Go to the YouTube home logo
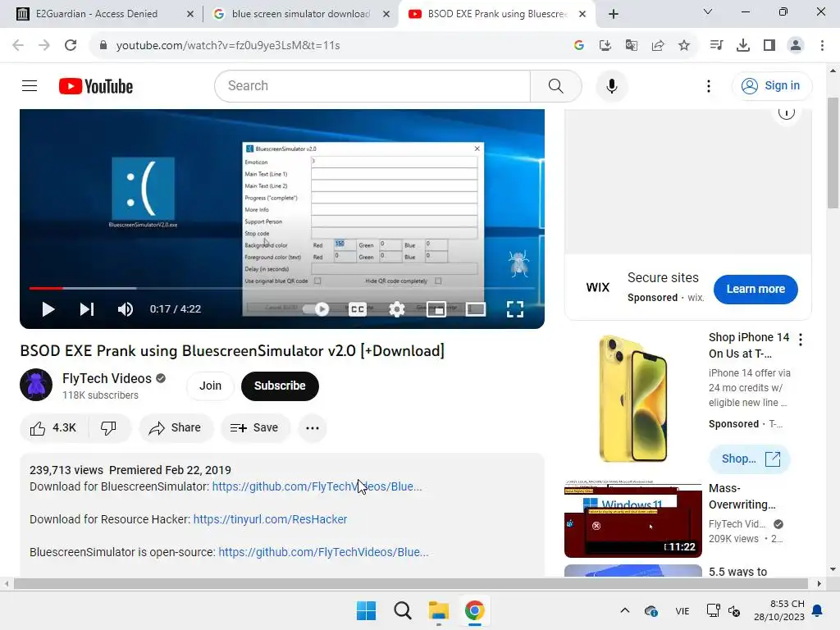This screenshot has height=630, width=840. coord(96,86)
